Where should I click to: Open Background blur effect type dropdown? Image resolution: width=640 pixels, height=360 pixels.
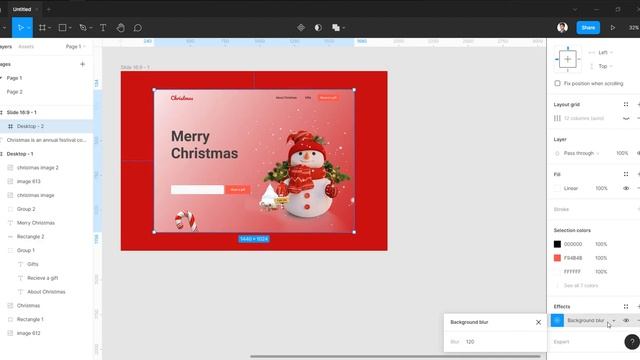click(x=613, y=320)
